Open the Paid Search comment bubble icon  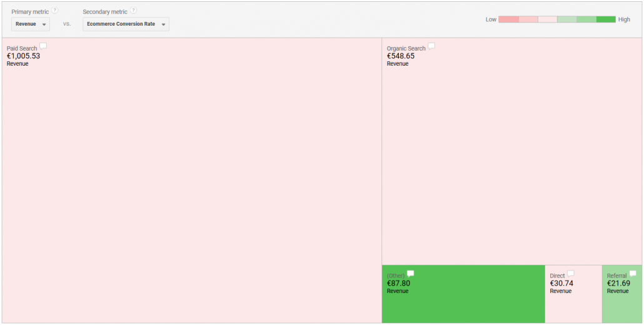[x=43, y=46]
